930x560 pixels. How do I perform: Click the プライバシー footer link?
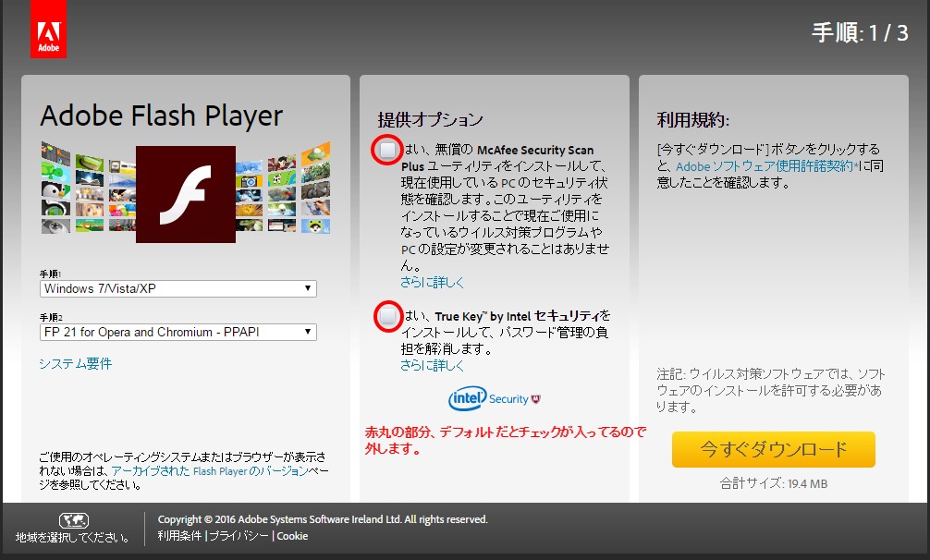(239, 536)
